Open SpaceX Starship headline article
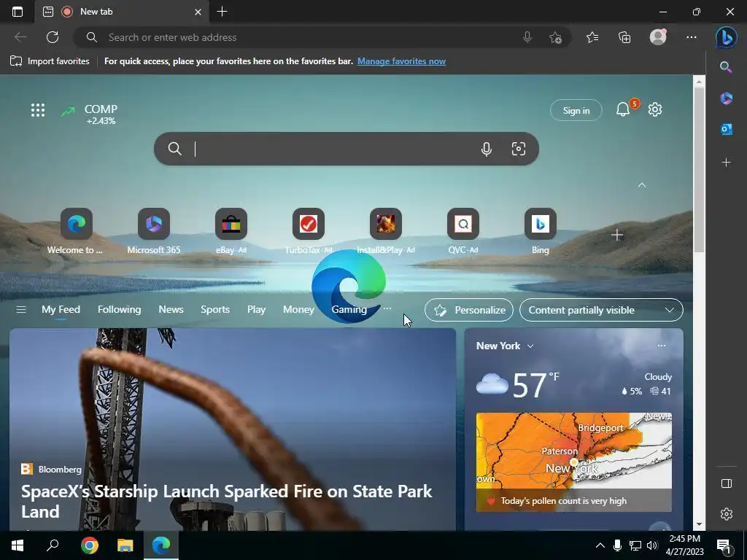 (x=227, y=501)
